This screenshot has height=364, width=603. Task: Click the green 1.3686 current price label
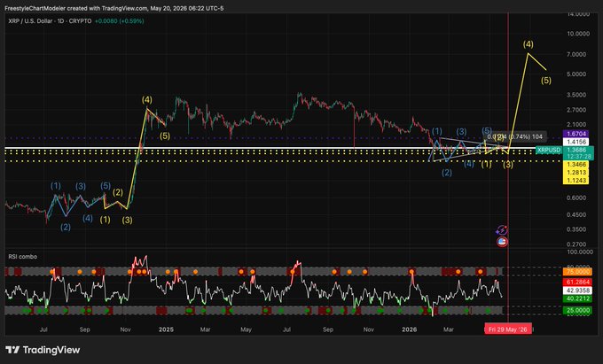tap(576, 150)
